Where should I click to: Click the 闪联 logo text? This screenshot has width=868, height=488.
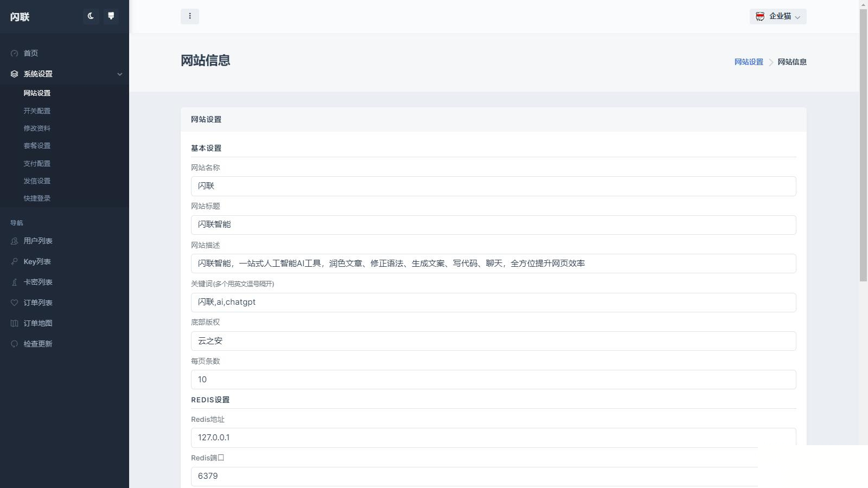tap(20, 17)
